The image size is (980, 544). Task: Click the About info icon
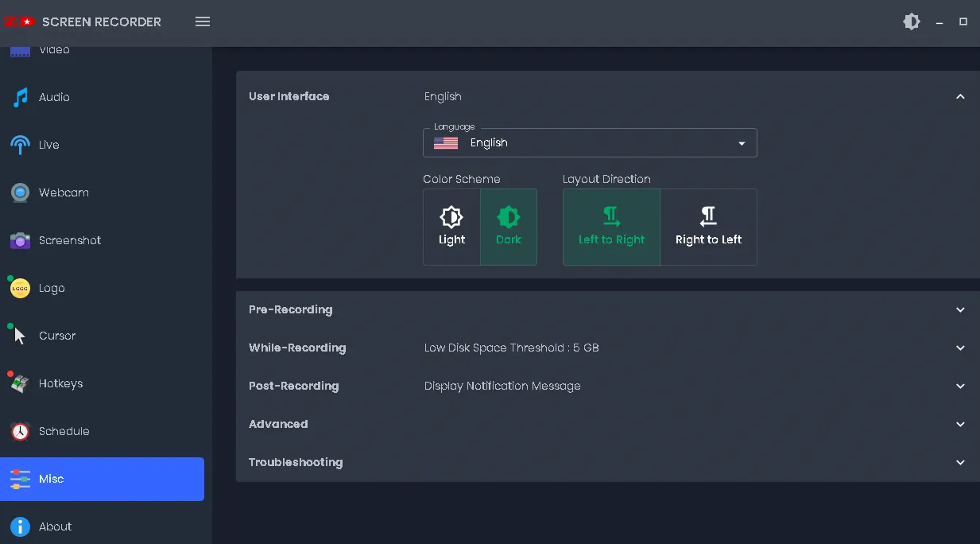pyautogui.click(x=21, y=527)
